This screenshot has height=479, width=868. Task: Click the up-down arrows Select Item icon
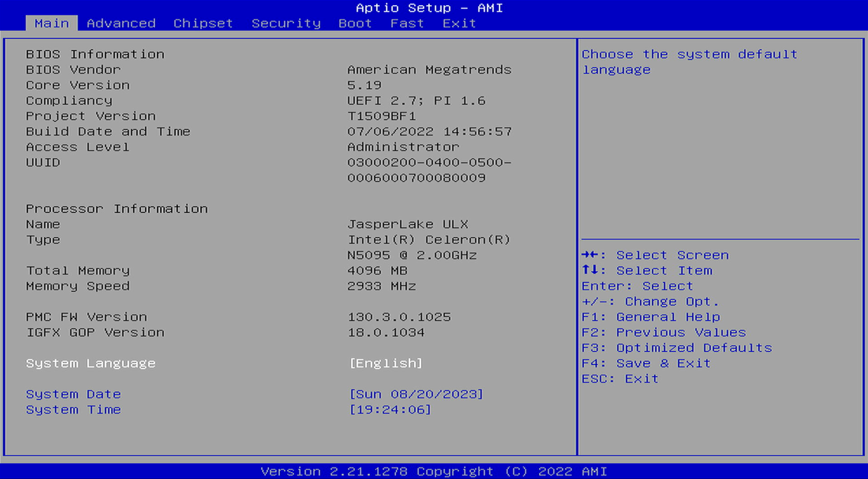[x=590, y=270]
